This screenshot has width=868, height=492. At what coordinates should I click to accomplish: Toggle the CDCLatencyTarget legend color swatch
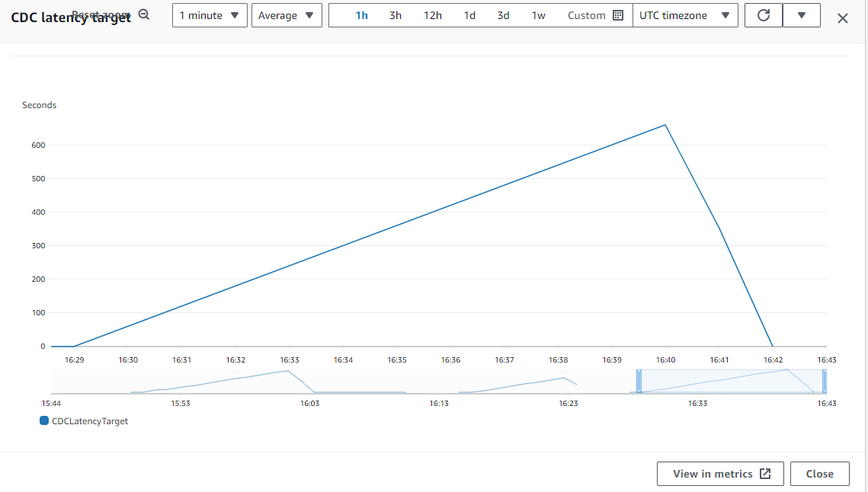[44, 421]
